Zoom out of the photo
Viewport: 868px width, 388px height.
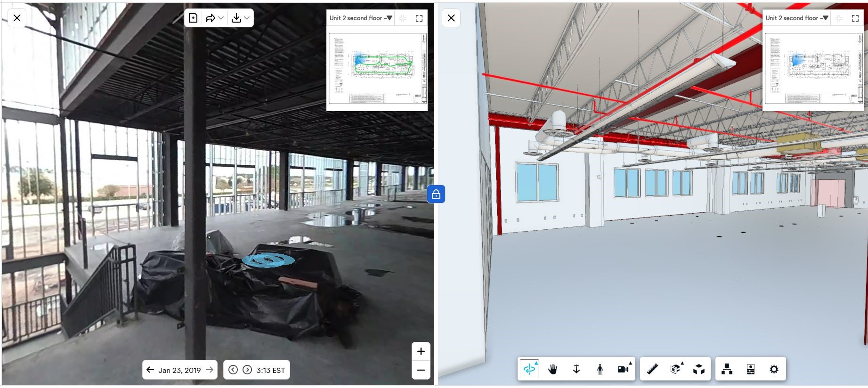tap(421, 370)
